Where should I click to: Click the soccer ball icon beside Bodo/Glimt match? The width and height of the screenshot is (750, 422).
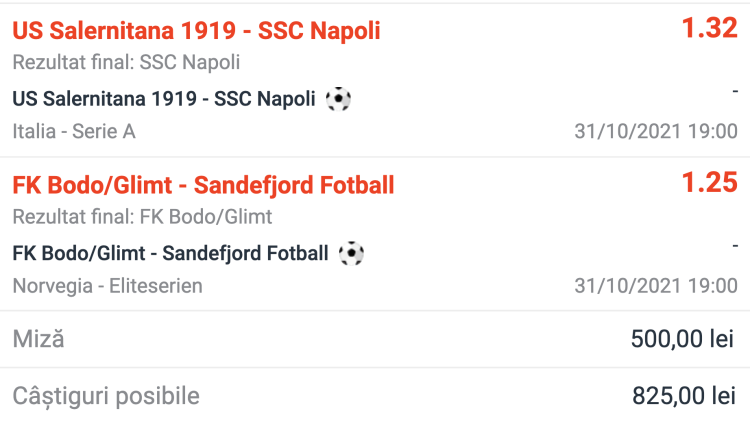(351, 253)
